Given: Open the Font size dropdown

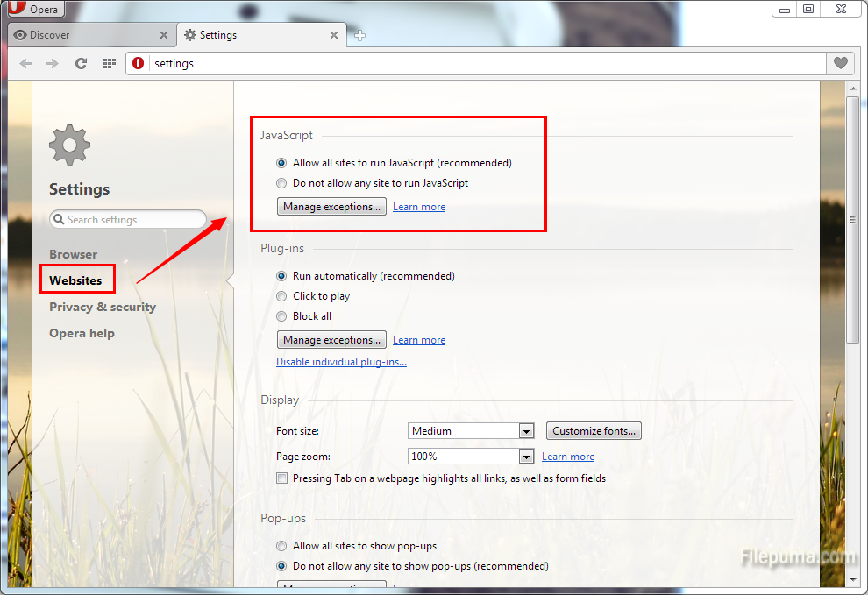Looking at the screenshot, I should tap(471, 431).
